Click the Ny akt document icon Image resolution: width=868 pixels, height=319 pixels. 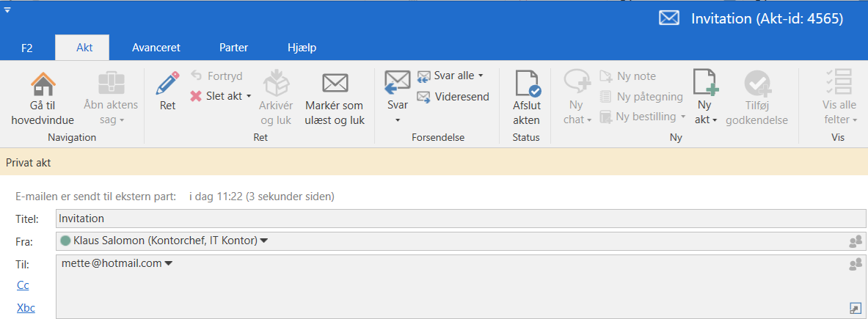[704, 82]
